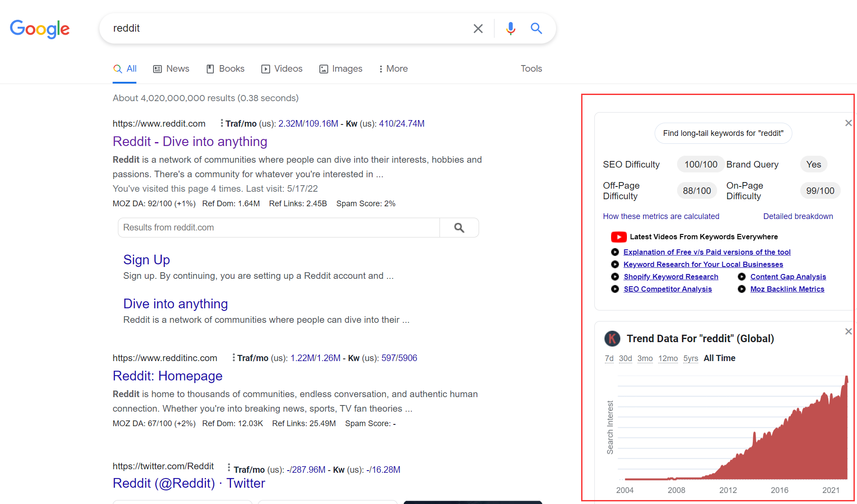Screen dimensions: 857x504
Task: Open the Detailed breakdown link
Action: coord(798,216)
